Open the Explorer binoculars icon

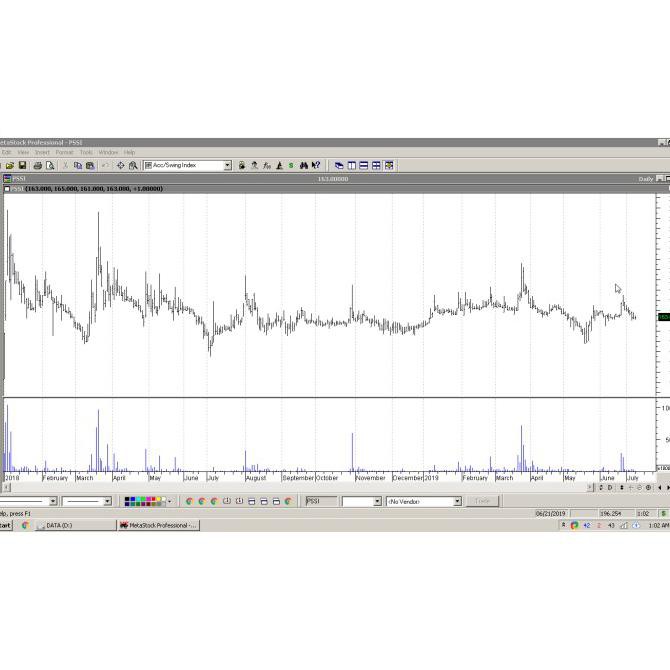pyautogui.click(x=303, y=165)
